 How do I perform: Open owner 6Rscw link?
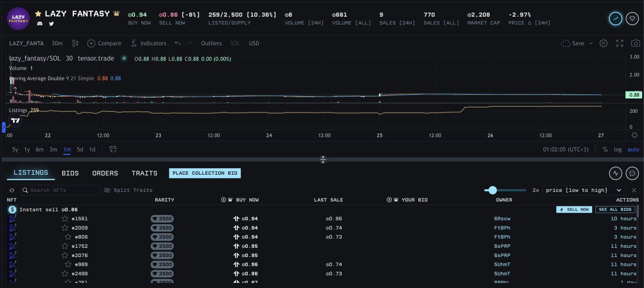click(x=502, y=219)
